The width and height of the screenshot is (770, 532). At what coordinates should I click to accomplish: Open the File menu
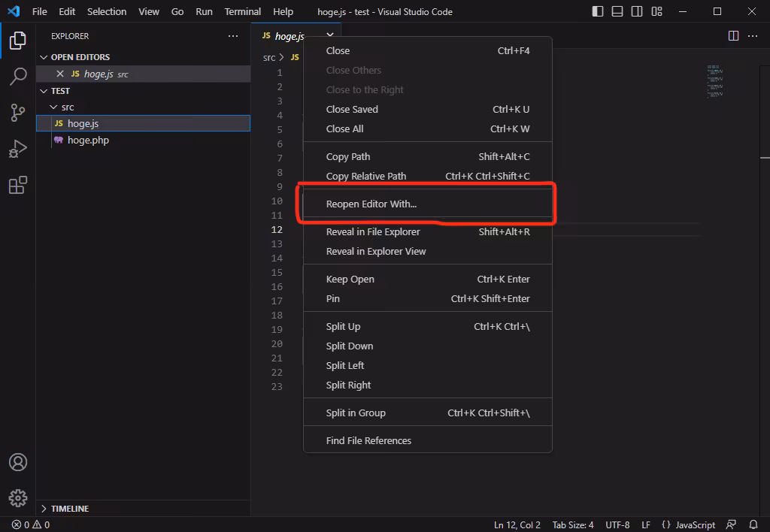[39, 11]
